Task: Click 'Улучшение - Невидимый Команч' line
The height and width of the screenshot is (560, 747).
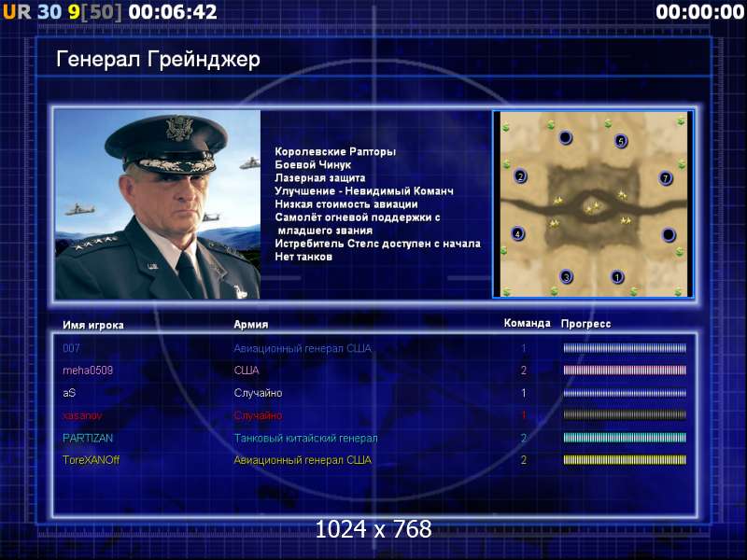Action: pyautogui.click(x=364, y=191)
